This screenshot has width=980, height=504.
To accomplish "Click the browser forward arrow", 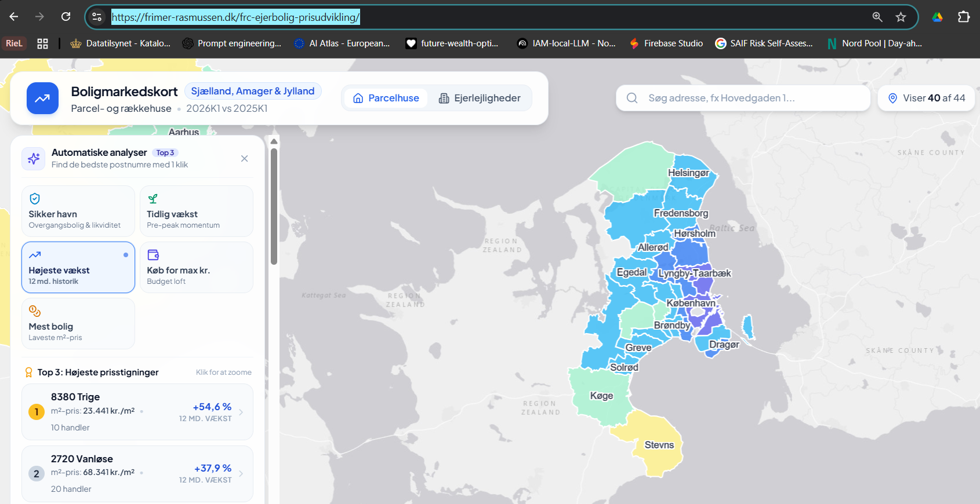I will pos(39,17).
